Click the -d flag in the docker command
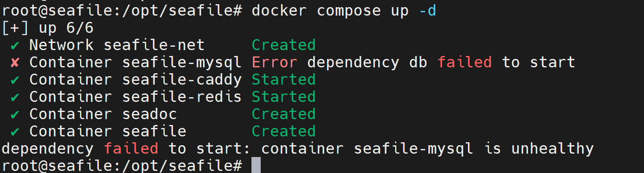The image size is (644, 173). click(x=428, y=11)
